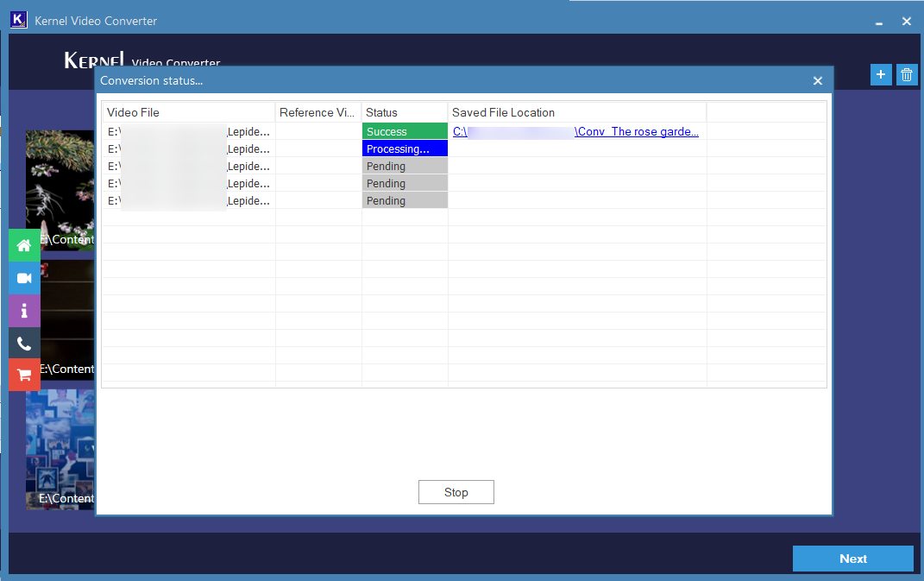Viewport: 924px width, 581px height.
Task: Click the Next button
Action: click(x=852, y=559)
